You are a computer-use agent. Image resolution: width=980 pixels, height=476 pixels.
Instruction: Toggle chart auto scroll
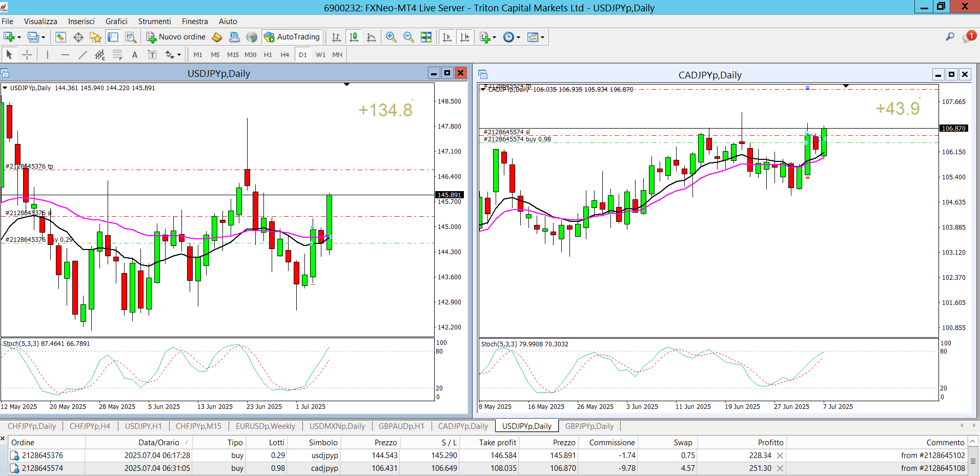tap(447, 37)
